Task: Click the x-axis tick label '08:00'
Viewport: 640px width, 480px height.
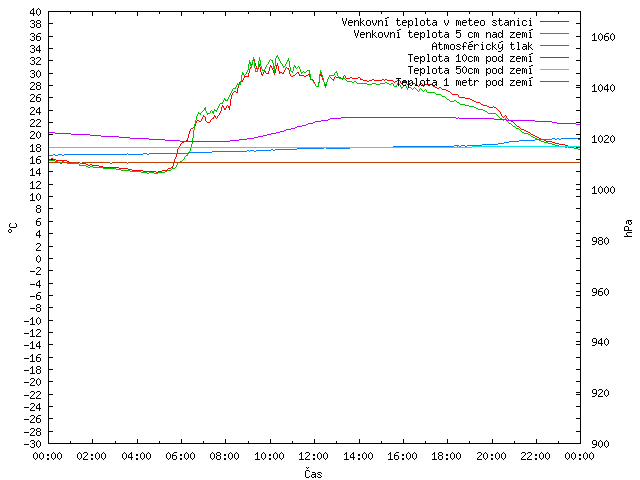Action: 225,456
